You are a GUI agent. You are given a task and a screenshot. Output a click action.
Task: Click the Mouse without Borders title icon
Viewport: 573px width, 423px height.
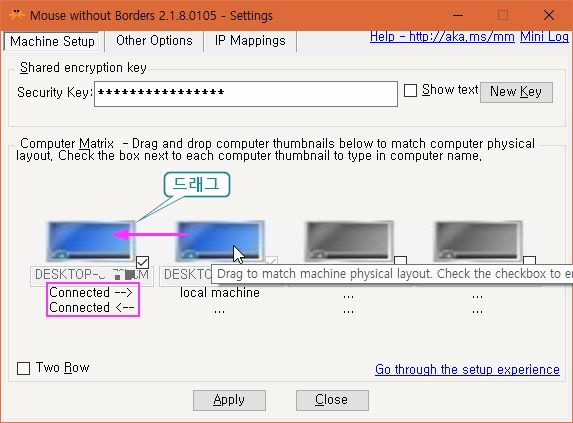[x=17, y=15]
